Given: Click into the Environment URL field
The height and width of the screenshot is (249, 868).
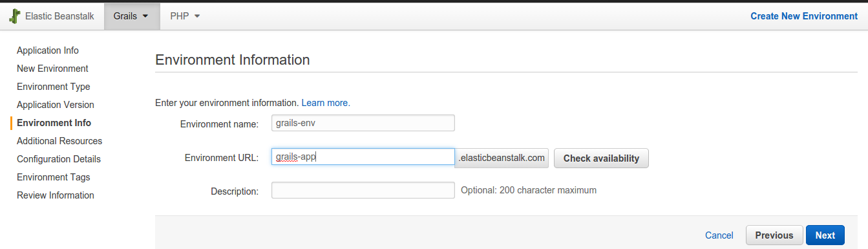Looking at the screenshot, I should (363, 157).
